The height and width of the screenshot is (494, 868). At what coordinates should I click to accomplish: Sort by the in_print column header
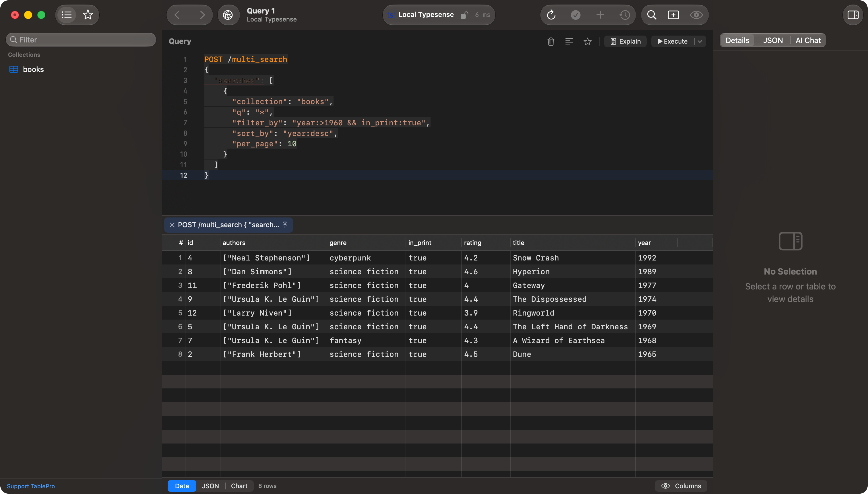pos(433,243)
